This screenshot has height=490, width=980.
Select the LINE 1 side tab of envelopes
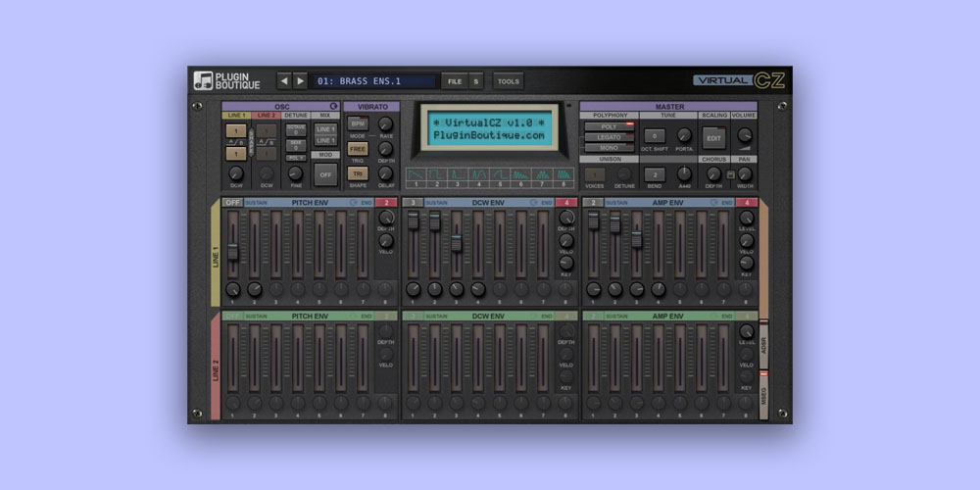pyautogui.click(x=216, y=253)
